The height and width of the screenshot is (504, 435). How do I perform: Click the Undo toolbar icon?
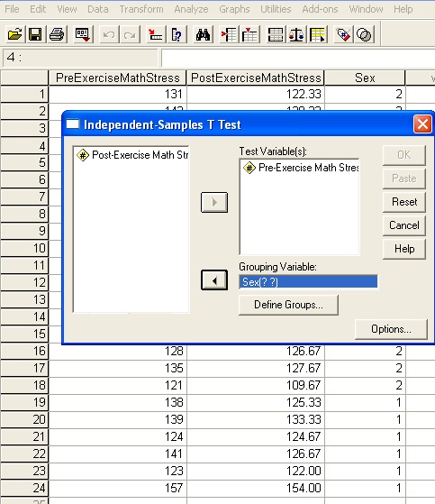click(x=109, y=34)
